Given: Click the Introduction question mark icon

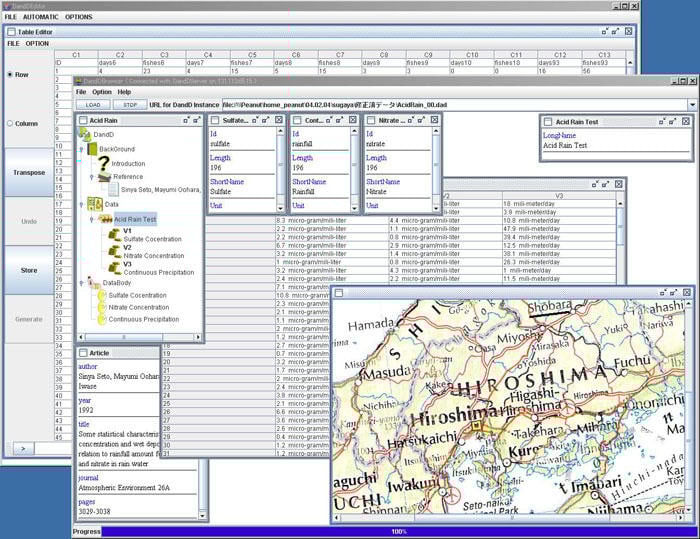Looking at the screenshot, I should [104, 163].
